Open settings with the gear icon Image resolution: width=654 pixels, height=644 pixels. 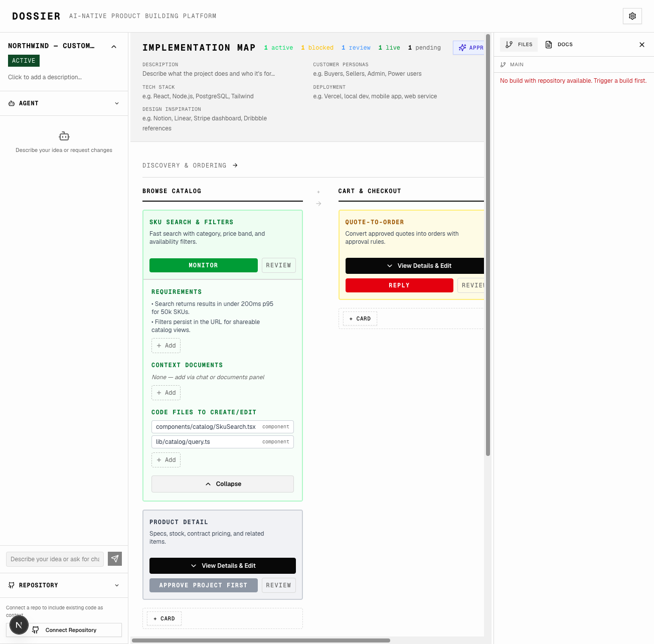pos(632,16)
